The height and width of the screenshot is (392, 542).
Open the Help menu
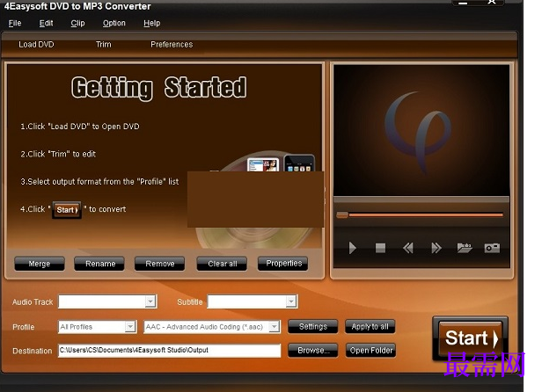tap(151, 23)
